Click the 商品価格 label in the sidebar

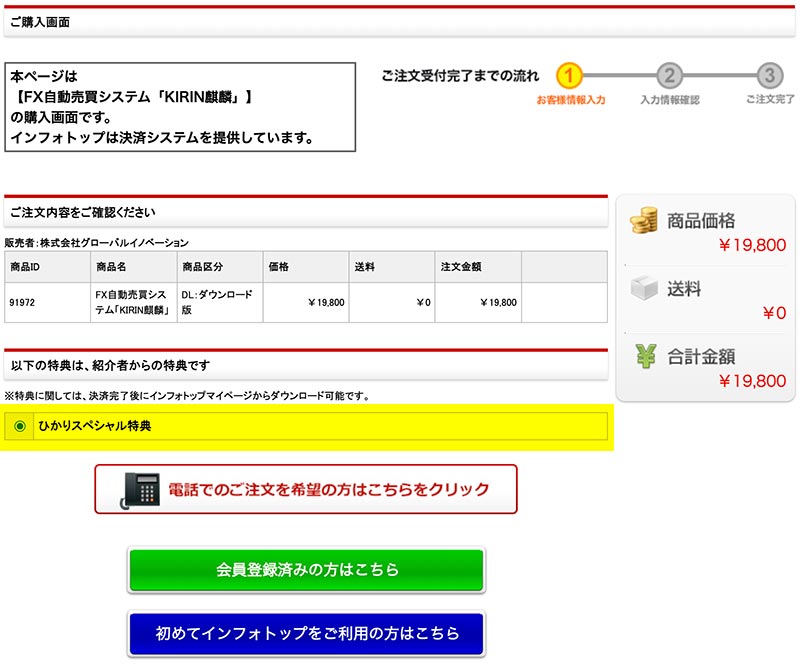coord(701,220)
